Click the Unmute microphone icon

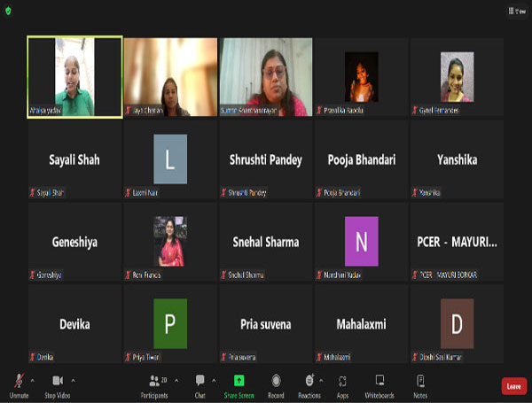[19, 381]
